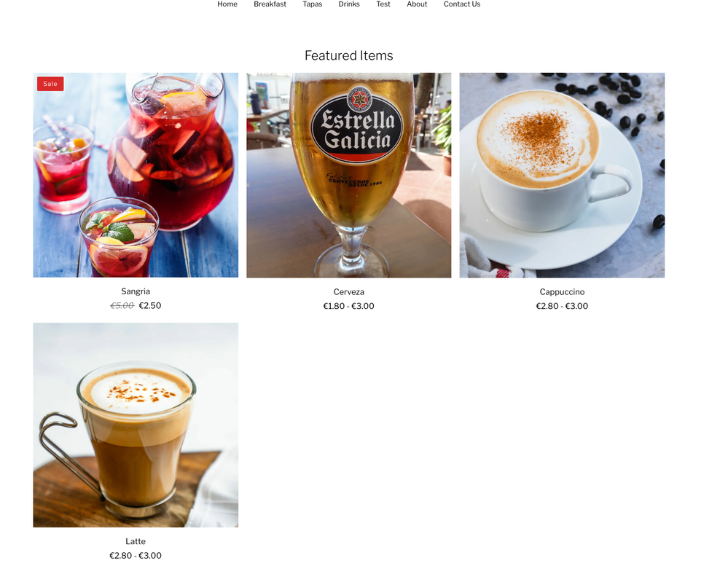The height and width of the screenshot is (566, 728).
Task: Click the Sangria sale price €2.50
Action: point(150,306)
